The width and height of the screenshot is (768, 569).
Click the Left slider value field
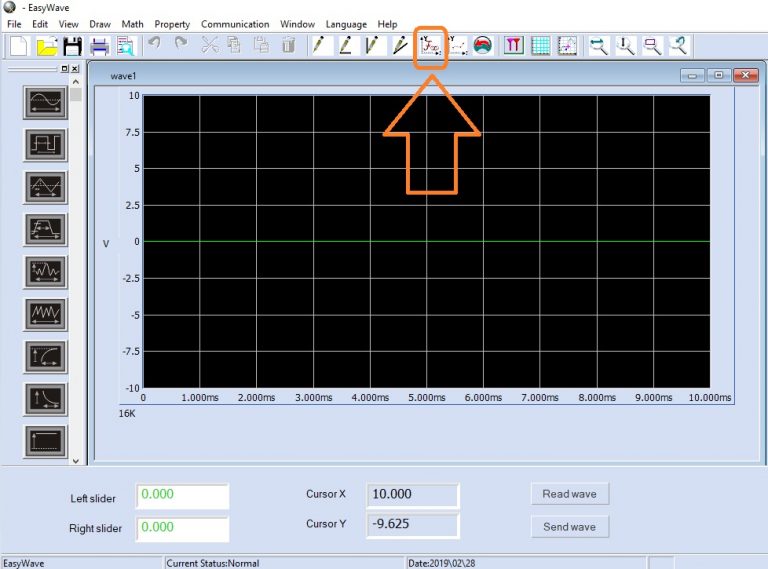click(182, 495)
